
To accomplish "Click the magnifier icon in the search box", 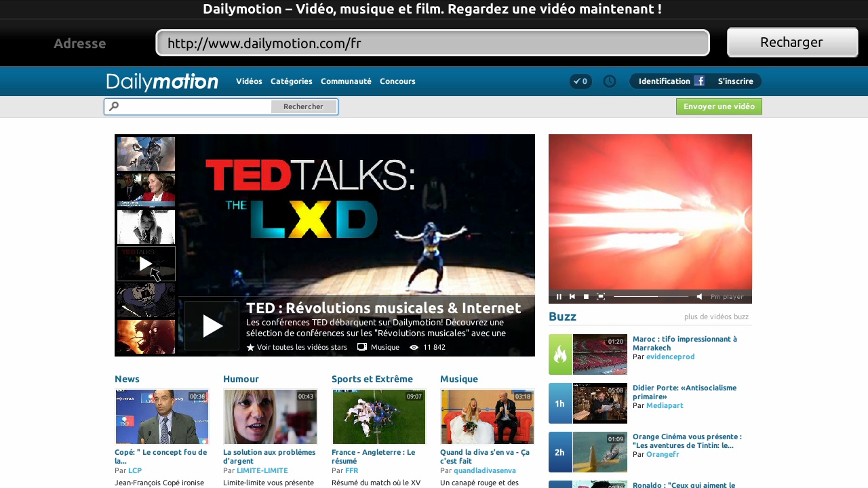I will [x=114, y=106].
